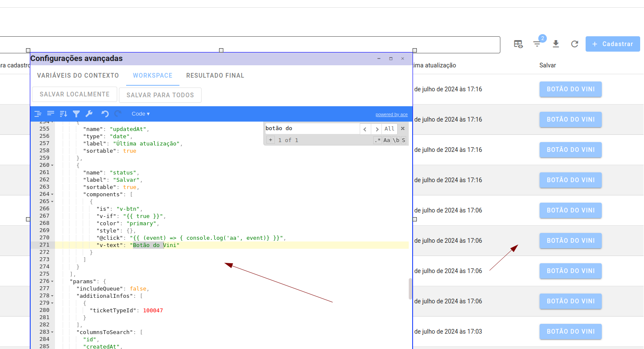The image size is (644, 349).
Task: Click the "createdAt" string on line 285
Action: [x=101, y=346]
